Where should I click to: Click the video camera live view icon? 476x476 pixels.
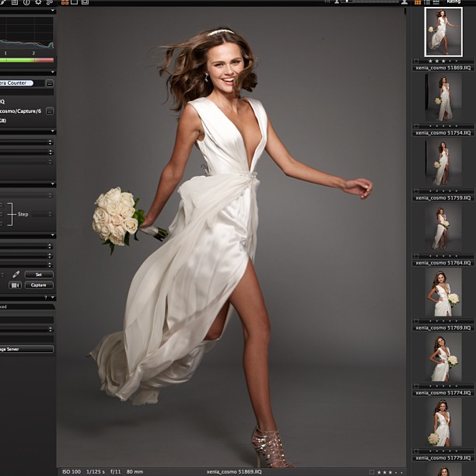point(14,285)
